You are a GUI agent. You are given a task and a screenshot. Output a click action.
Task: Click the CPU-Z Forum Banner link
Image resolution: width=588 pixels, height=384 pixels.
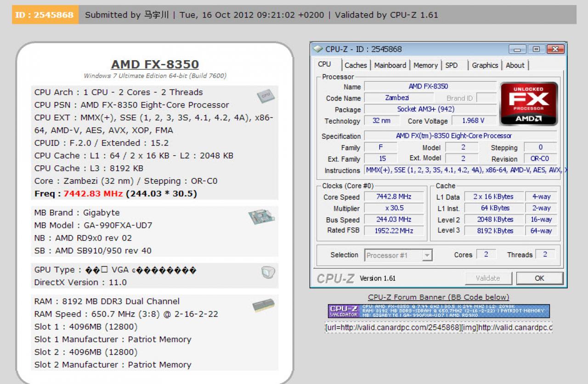pos(438,297)
